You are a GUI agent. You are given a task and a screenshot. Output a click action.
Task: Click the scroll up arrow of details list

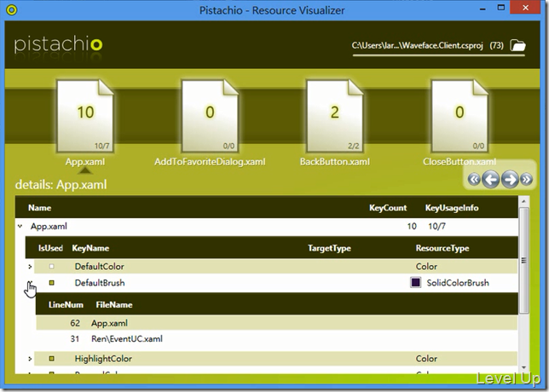(x=523, y=201)
